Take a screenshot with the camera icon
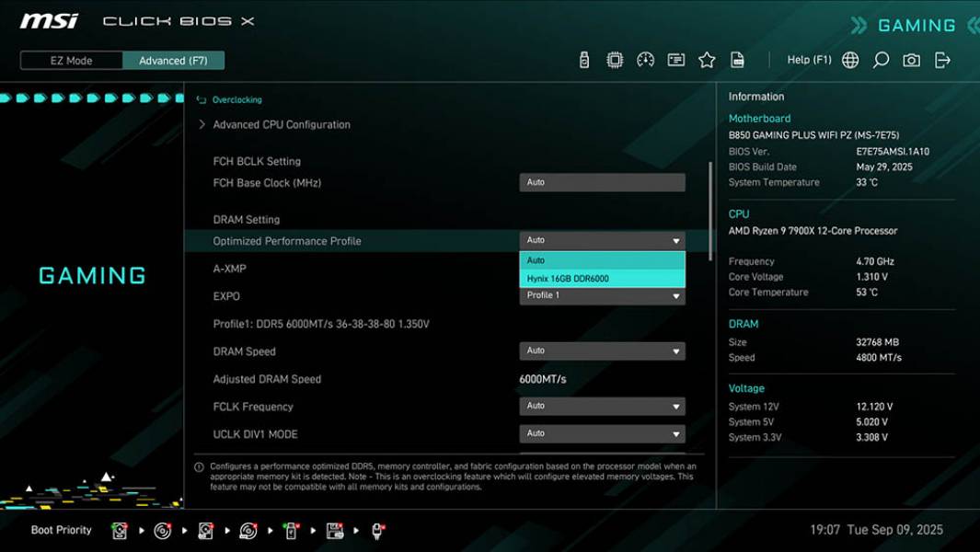This screenshot has height=552, width=980. pos(910,59)
